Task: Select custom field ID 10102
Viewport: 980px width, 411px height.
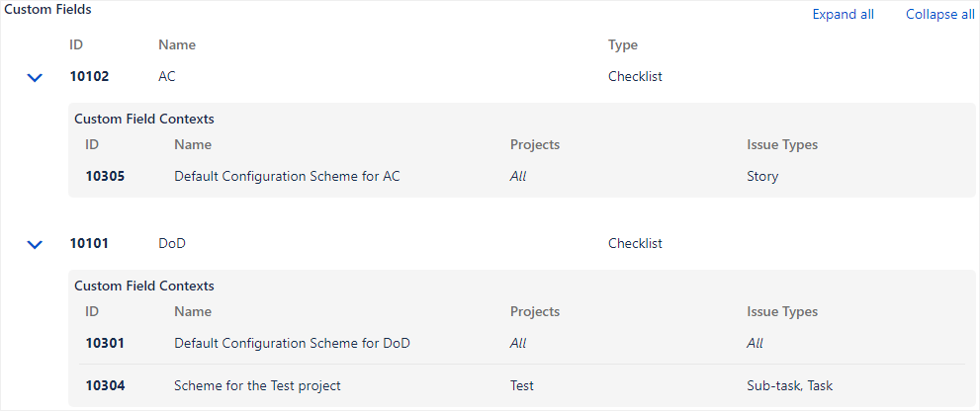Action: pos(89,76)
